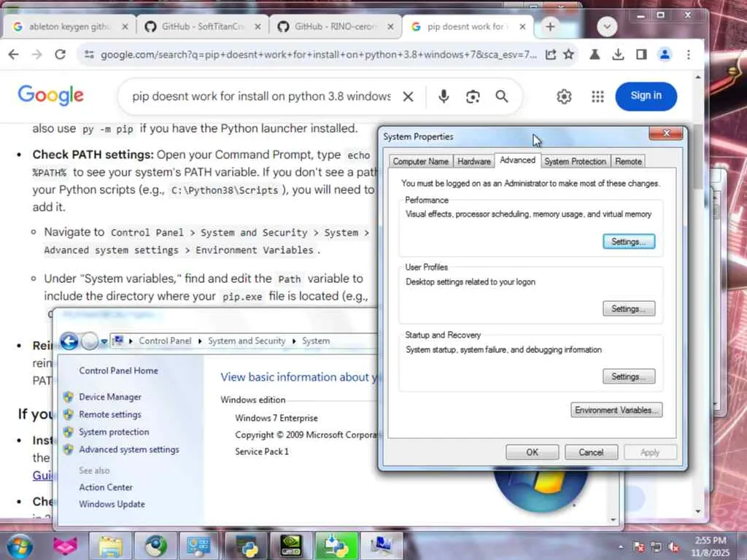Click scroll down arrow in Chrome scrollbar

click(x=698, y=511)
